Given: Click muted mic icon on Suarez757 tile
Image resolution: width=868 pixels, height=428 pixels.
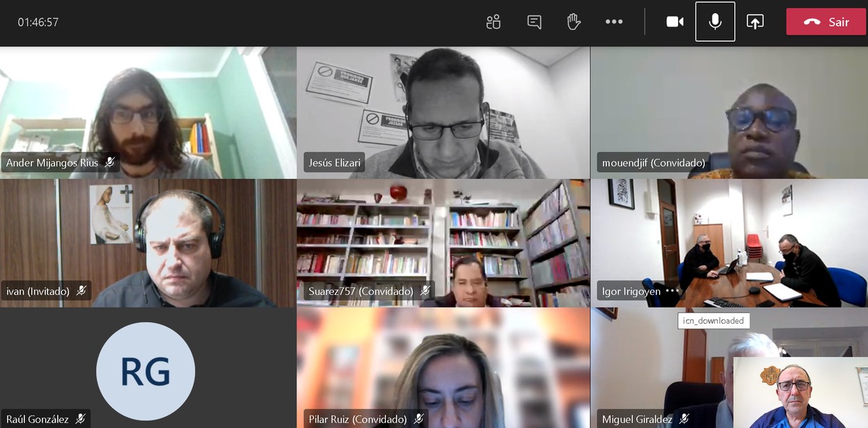Looking at the screenshot, I should click(425, 291).
